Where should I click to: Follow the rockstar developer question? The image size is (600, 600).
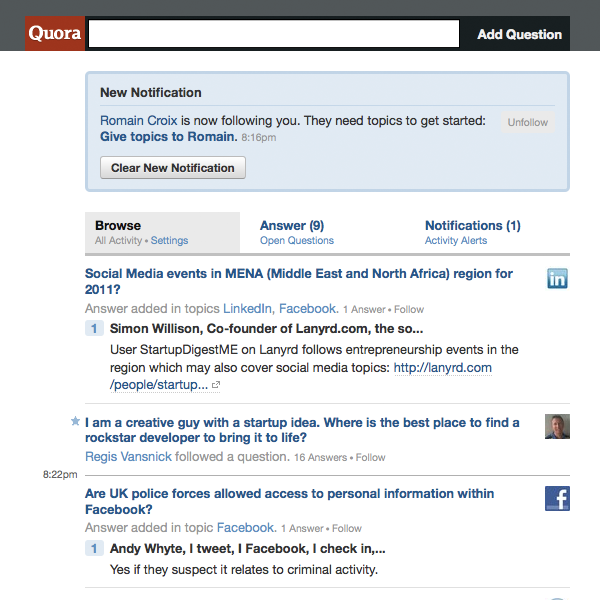pyautogui.click(x=370, y=458)
